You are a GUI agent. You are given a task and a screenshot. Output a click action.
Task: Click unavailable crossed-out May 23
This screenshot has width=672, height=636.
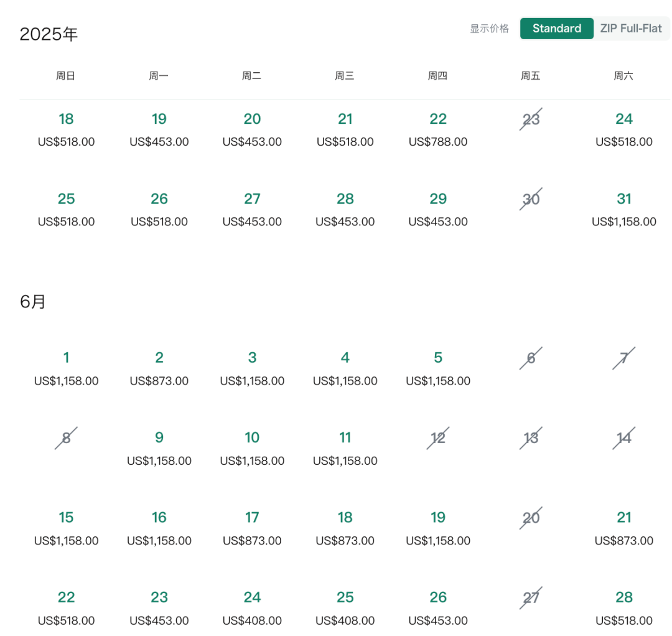point(531,119)
